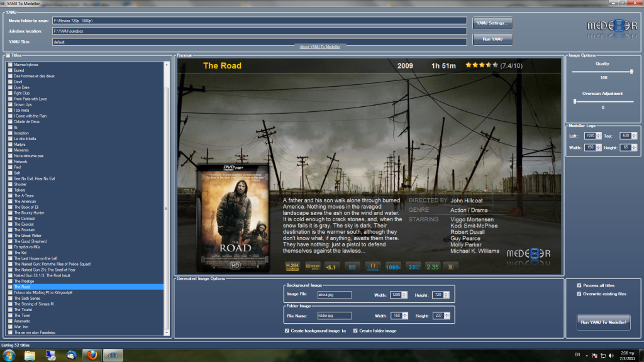This screenshot has height=362, width=644.
Task: Adjust Folder Image Width spinner
Action: (405, 315)
